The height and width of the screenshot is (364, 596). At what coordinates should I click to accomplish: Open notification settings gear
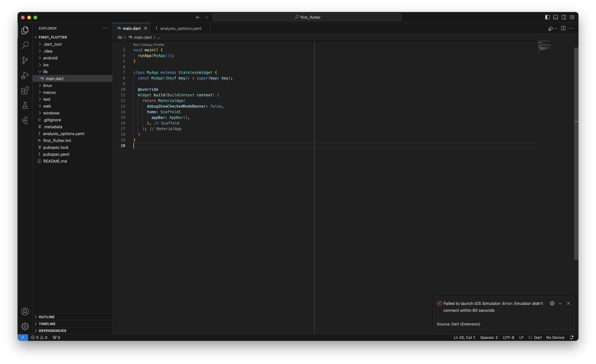[552, 303]
